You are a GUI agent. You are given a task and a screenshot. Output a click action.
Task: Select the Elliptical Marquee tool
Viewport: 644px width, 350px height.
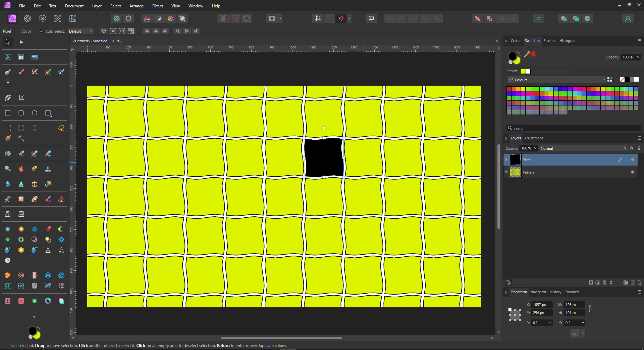(x=21, y=128)
